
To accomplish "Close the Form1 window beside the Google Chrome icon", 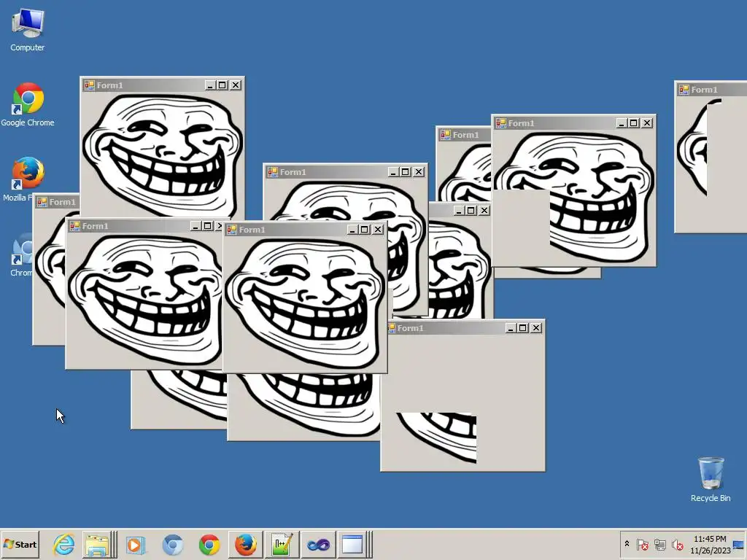I will pyautogui.click(x=236, y=85).
